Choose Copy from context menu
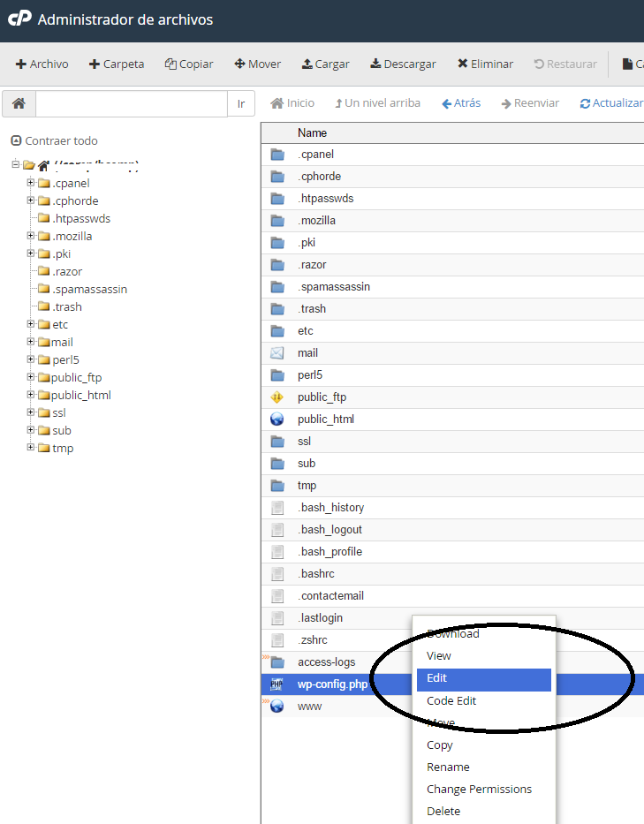Screen dimensions: 644x824 440,745
